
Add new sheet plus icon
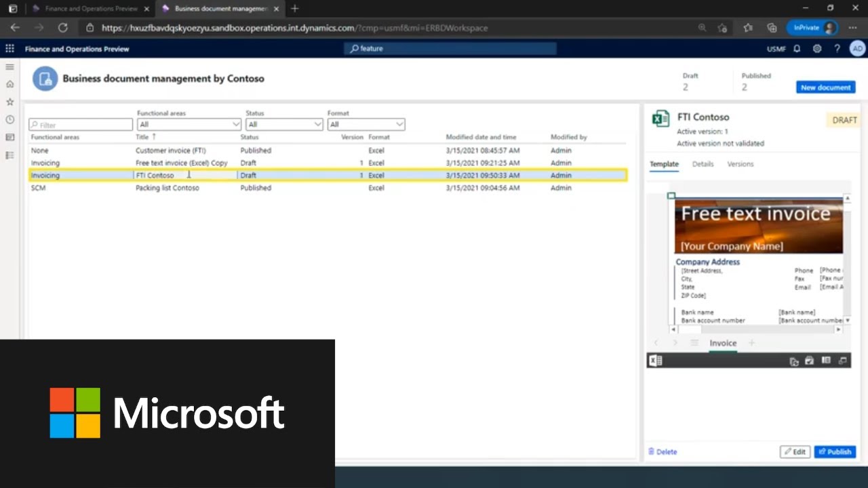click(751, 343)
